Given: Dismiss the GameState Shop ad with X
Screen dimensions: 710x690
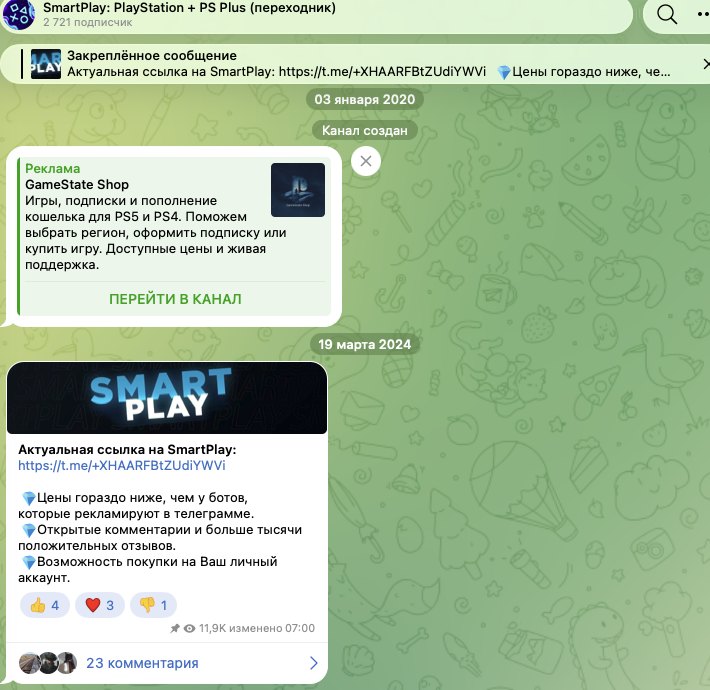Looking at the screenshot, I should tap(366, 161).
